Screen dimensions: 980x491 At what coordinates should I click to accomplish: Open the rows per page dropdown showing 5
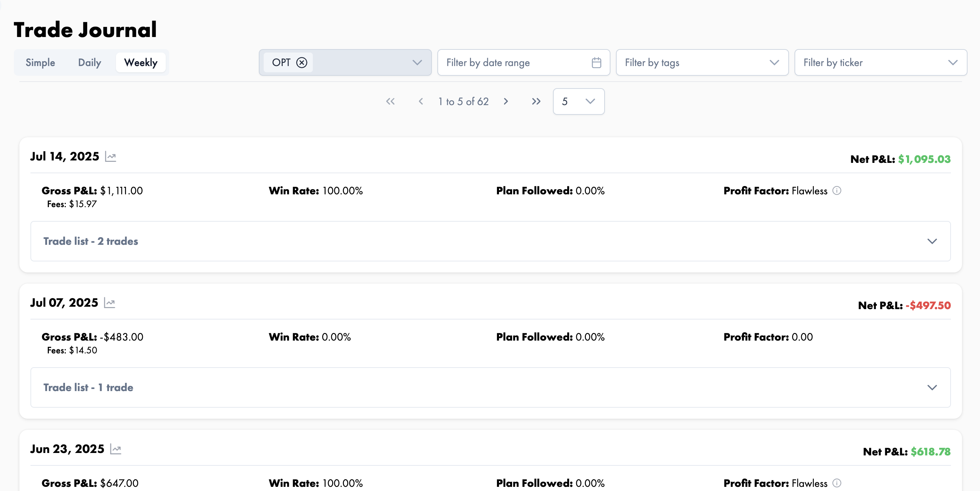[578, 101]
